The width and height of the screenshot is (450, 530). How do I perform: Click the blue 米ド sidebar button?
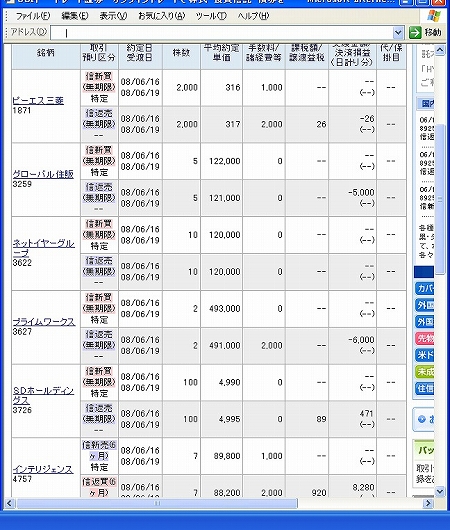[425, 355]
